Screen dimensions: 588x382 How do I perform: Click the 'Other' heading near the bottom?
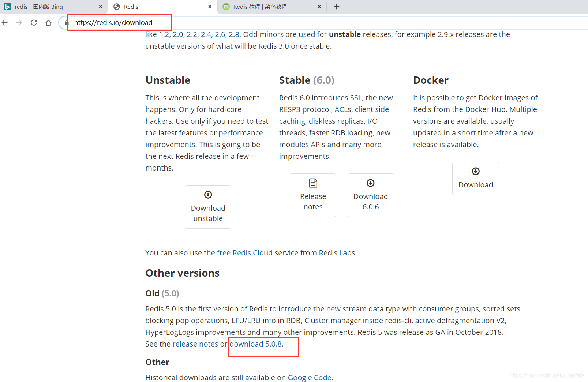click(157, 362)
